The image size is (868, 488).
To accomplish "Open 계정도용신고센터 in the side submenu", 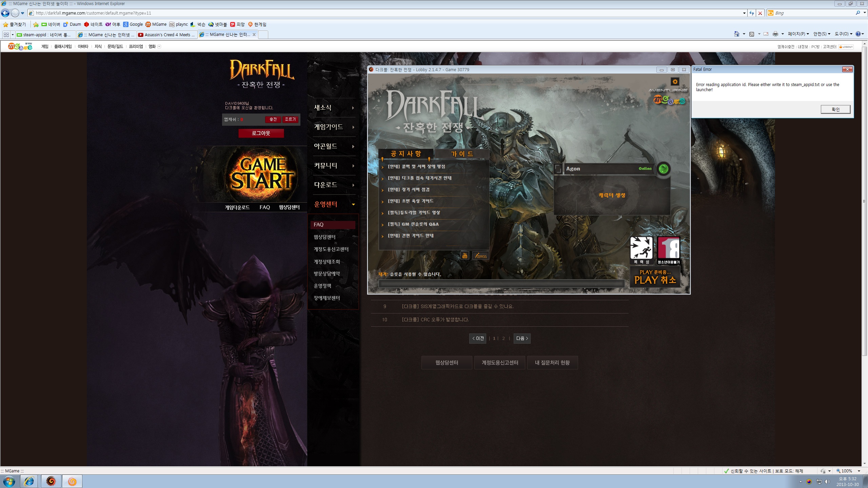I will [x=331, y=249].
